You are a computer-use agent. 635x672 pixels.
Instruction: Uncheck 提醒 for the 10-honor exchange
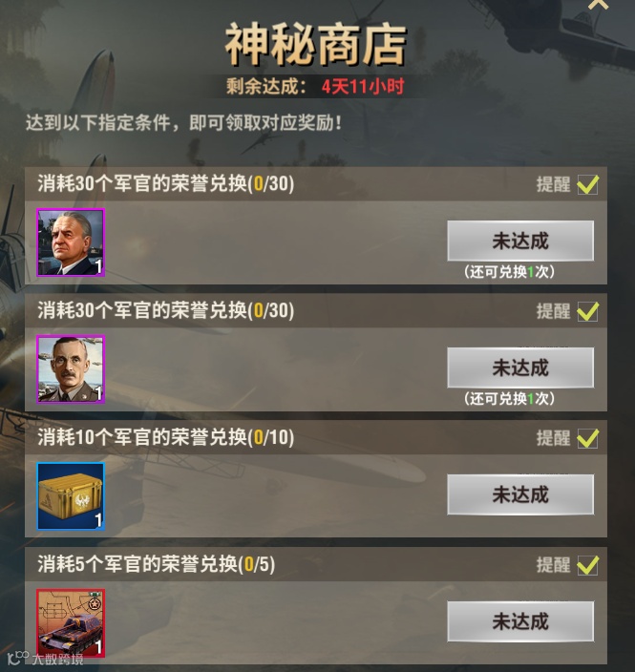(x=587, y=438)
